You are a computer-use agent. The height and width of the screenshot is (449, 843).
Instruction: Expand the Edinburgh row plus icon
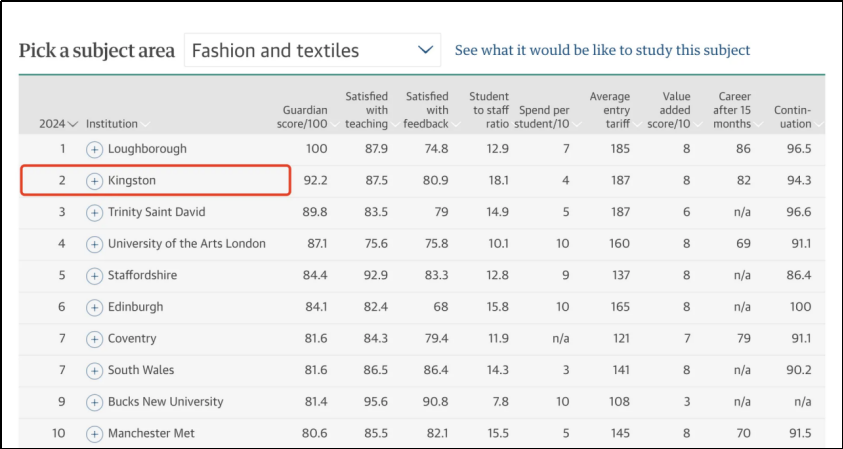95,307
